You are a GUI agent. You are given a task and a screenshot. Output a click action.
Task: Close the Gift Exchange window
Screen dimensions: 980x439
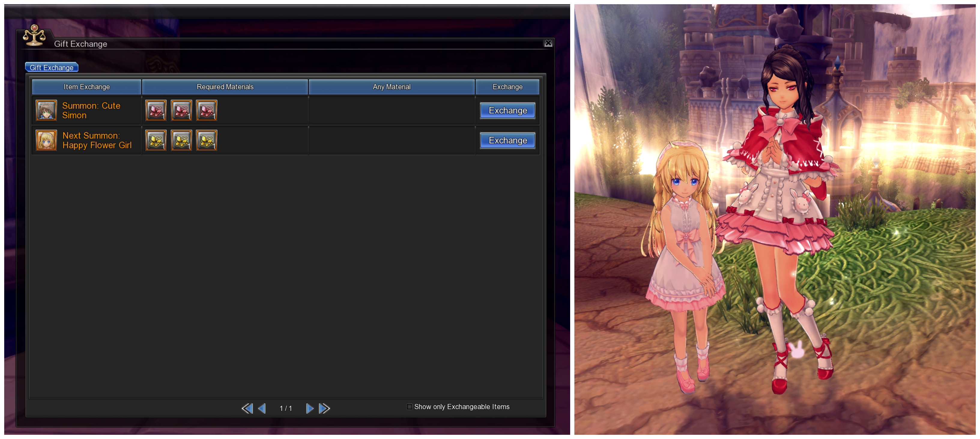pyautogui.click(x=548, y=43)
